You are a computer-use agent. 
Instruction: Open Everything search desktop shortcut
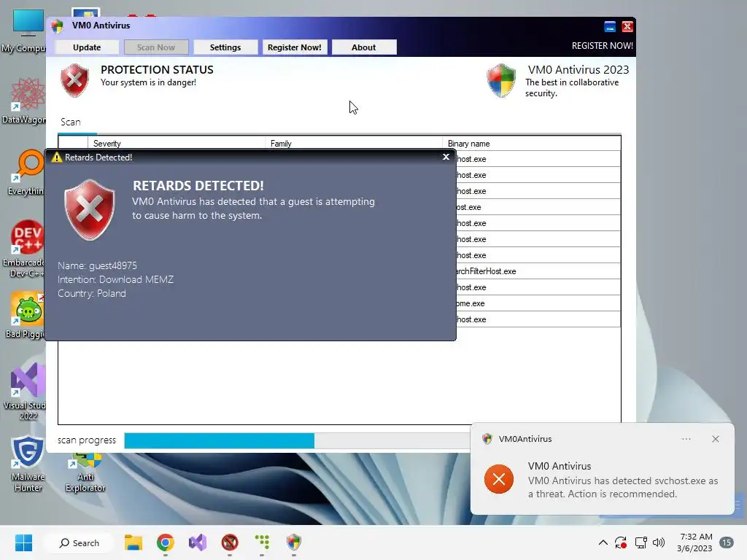click(27, 172)
